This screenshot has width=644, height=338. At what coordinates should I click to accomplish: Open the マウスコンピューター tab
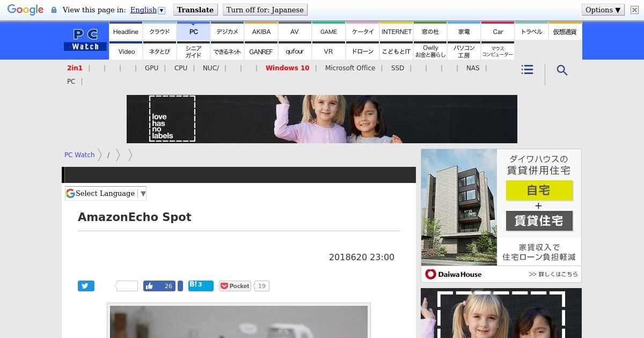click(498, 51)
